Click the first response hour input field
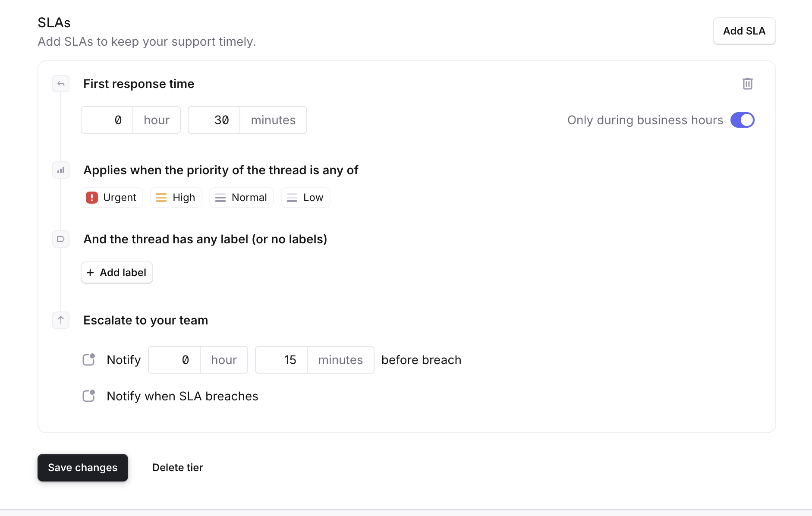This screenshot has width=812, height=516. pos(107,120)
